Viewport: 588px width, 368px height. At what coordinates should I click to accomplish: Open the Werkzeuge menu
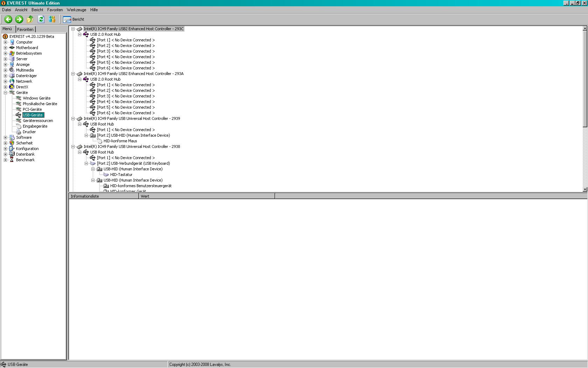click(x=76, y=10)
